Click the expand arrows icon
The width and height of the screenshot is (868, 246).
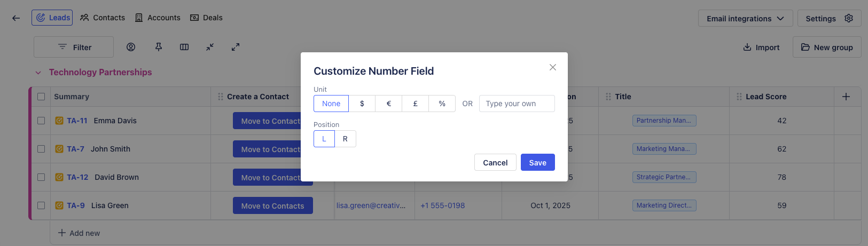tap(236, 47)
